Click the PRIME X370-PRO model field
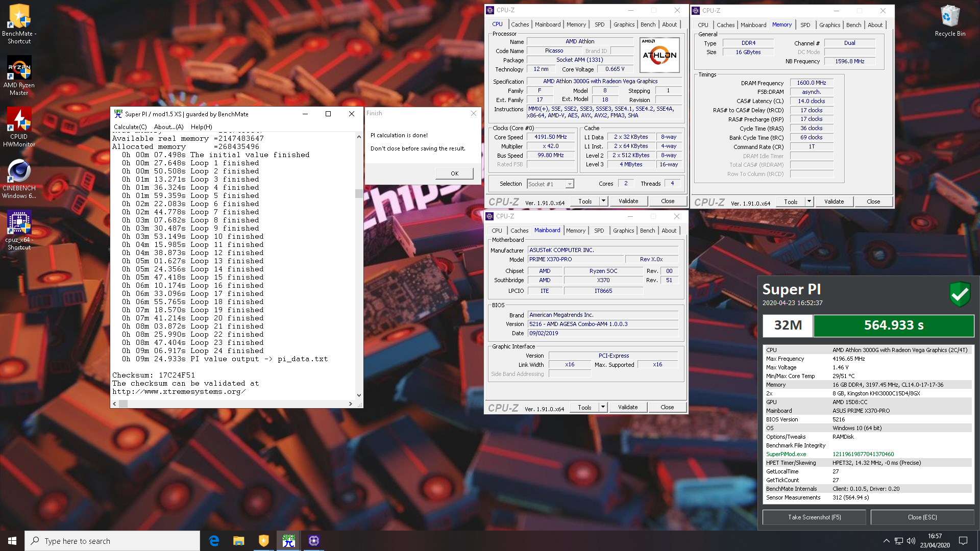The width and height of the screenshot is (980, 551). 575,259
